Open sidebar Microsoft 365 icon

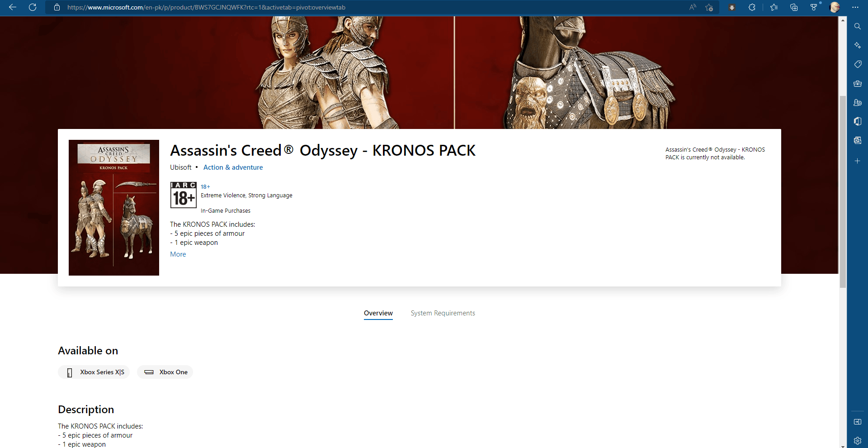(x=858, y=121)
